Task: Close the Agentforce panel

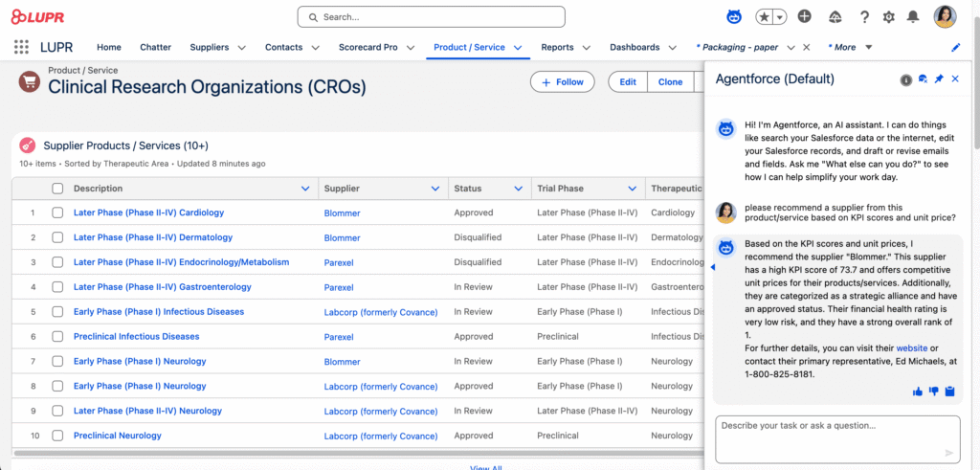Action: click(x=955, y=78)
